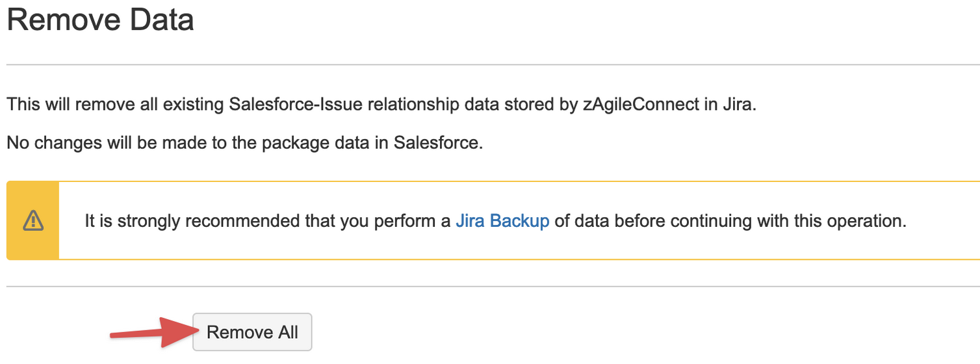Click the warning triangle icon

pos(32,221)
